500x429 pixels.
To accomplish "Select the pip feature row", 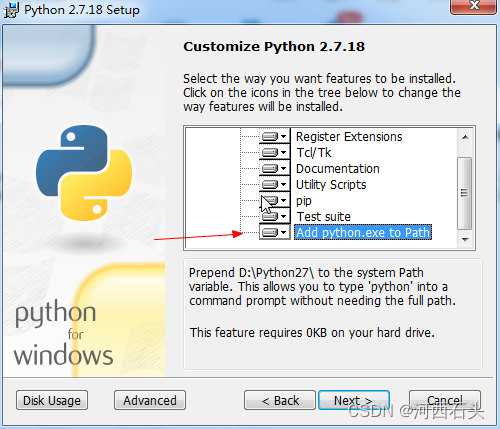I will click(x=304, y=201).
